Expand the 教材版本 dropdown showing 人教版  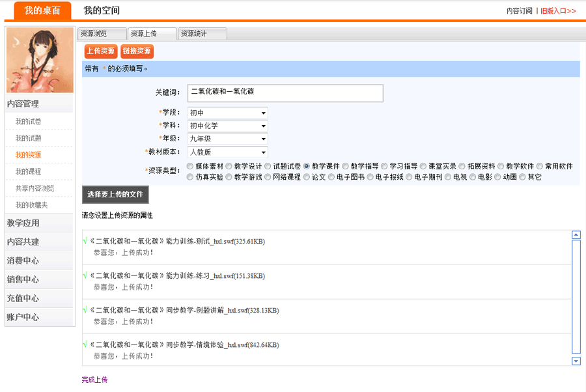click(227, 152)
